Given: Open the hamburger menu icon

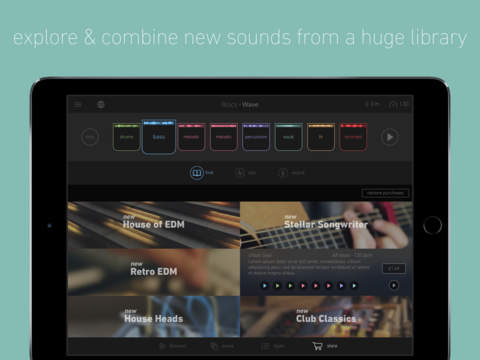Looking at the screenshot, I should [77, 105].
